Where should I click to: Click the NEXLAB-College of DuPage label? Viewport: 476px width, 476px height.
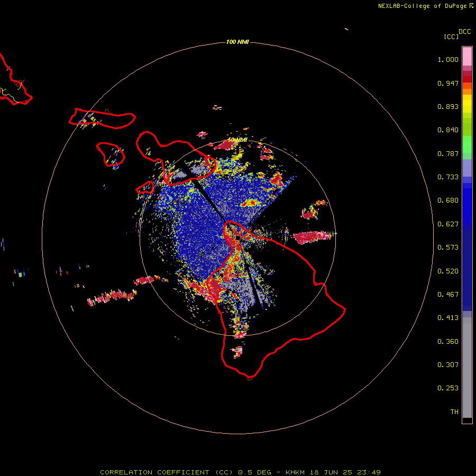[422, 6]
